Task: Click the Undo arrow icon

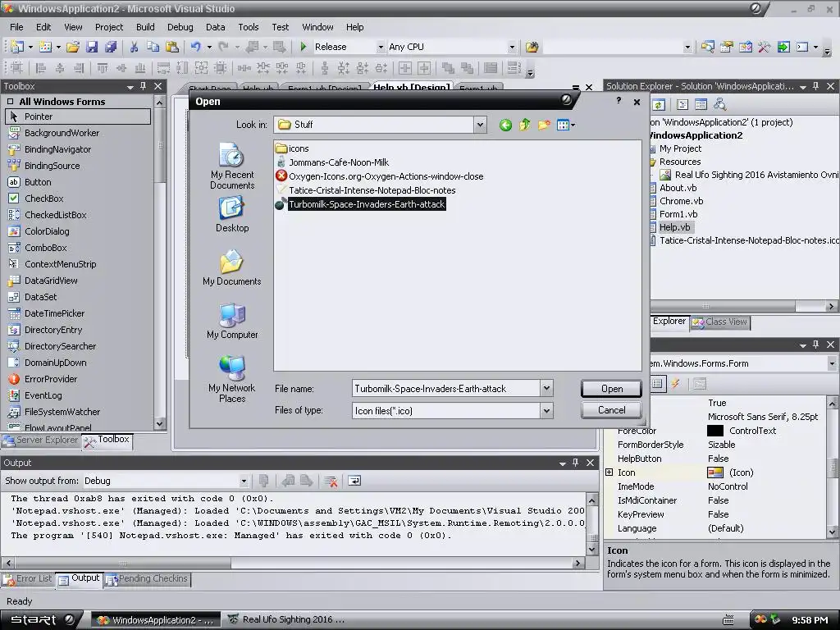Action: pos(195,47)
